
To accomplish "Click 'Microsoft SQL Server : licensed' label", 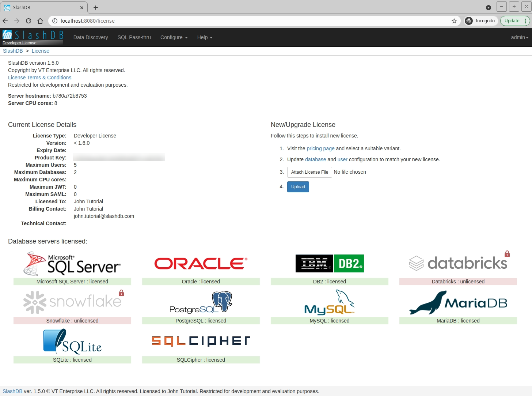I will (72, 282).
